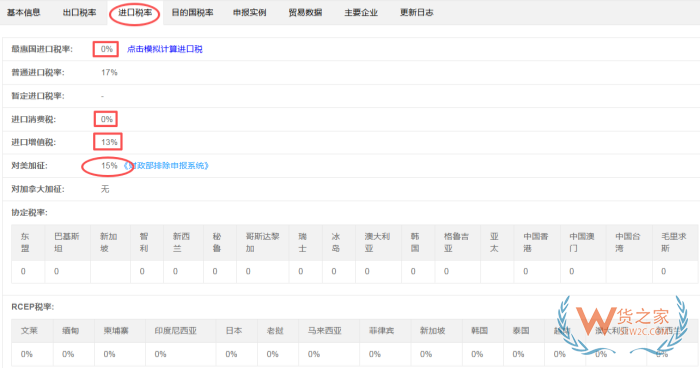700x368 pixels.
Task: Click the 协定税率 heading
Action: [29, 213]
